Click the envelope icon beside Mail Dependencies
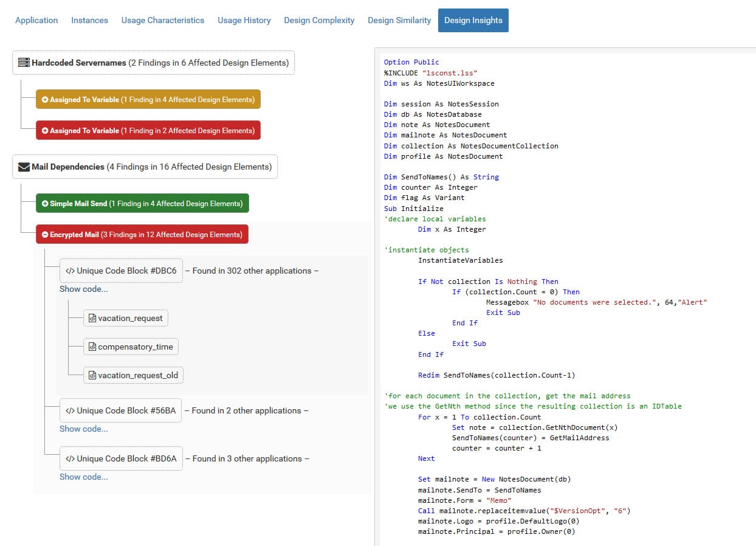The height and width of the screenshot is (546, 756). click(24, 167)
